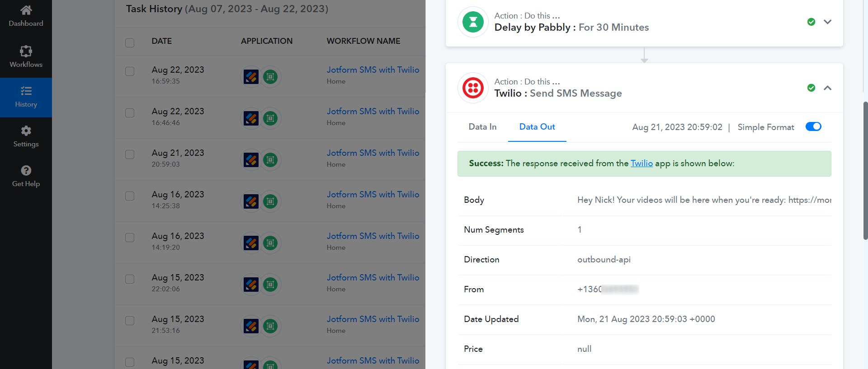The width and height of the screenshot is (868, 369).
Task: Click green app icon in Aug 15 22:02:06 row
Action: pos(270,284)
